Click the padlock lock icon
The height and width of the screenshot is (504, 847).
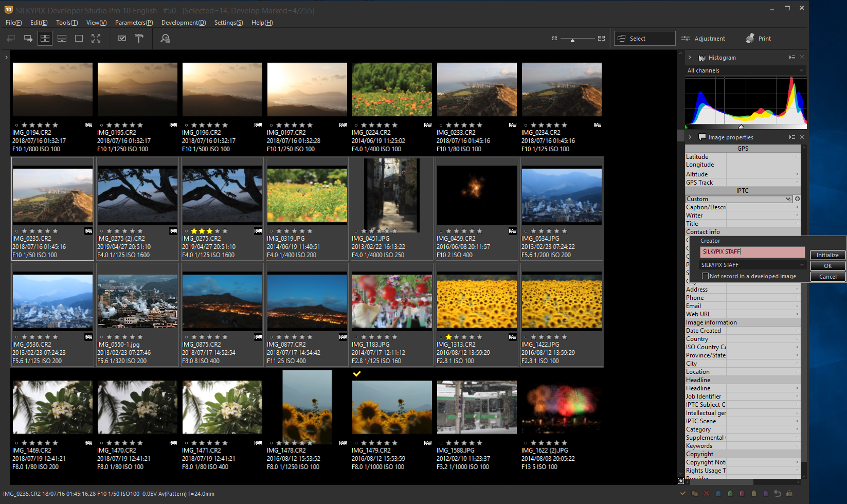coord(789,494)
